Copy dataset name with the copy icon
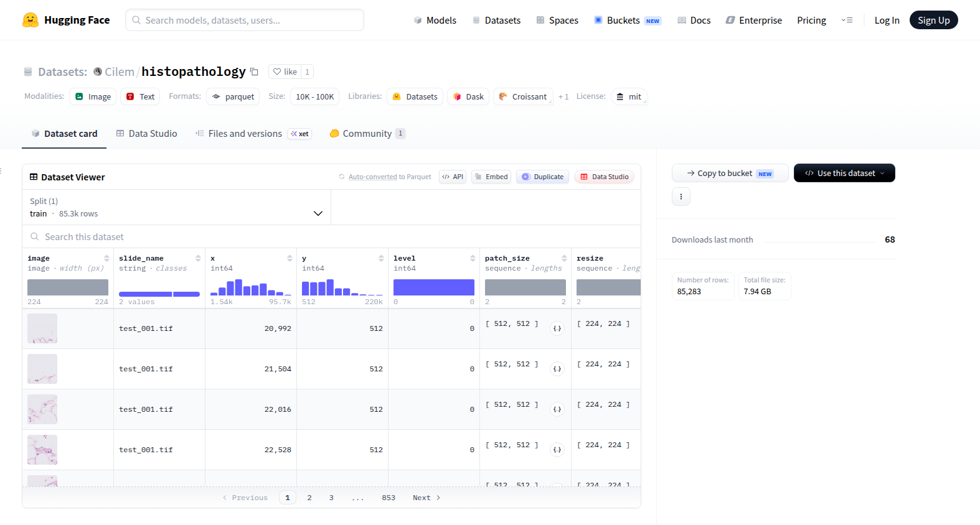The image size is (980, 525). click(x=254, y=72)
